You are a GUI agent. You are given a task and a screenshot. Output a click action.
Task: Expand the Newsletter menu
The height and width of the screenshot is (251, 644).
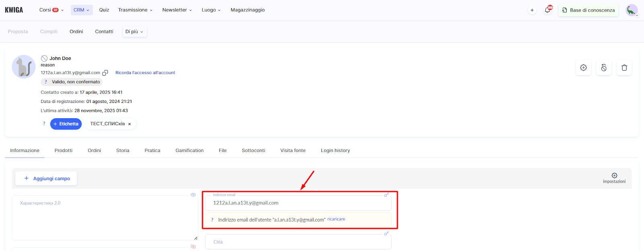click(x=177, y=10)
